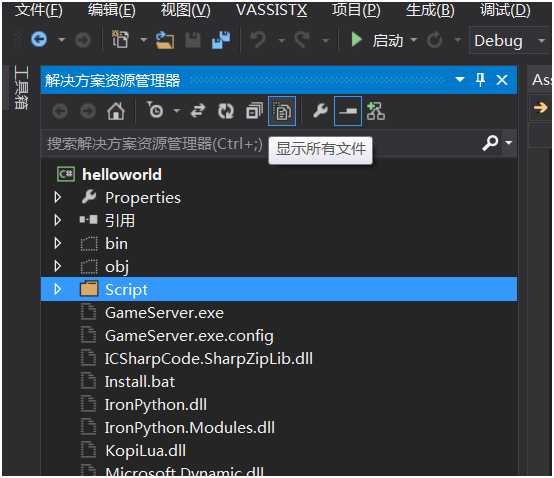Expand the 引用 references node

(58, 220)
